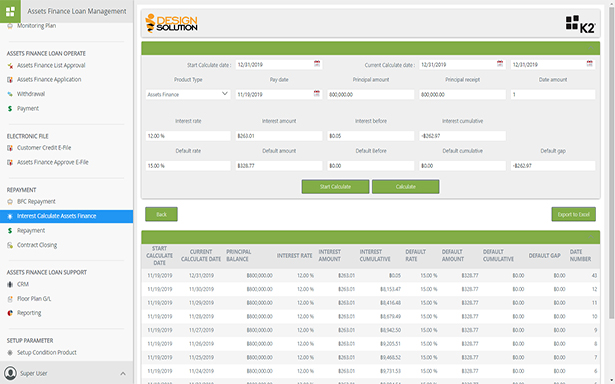Click the BFC Repayment icon
615x384 pixels.
click(10, 202)
